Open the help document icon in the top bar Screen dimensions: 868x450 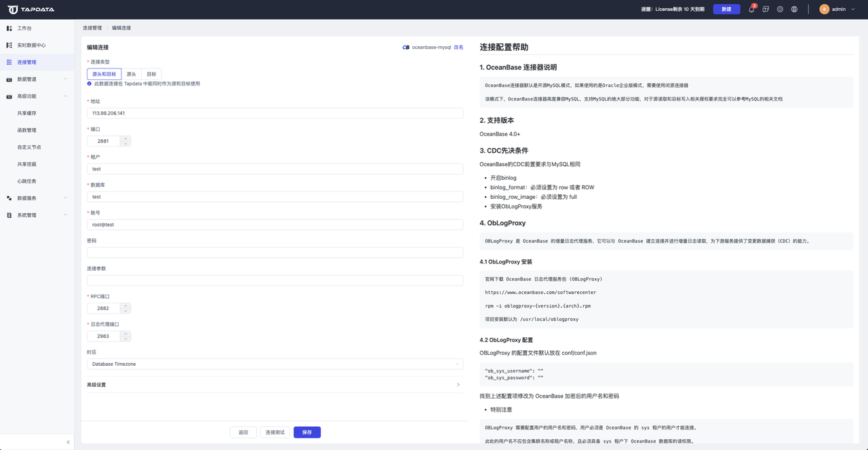[766, 10]
